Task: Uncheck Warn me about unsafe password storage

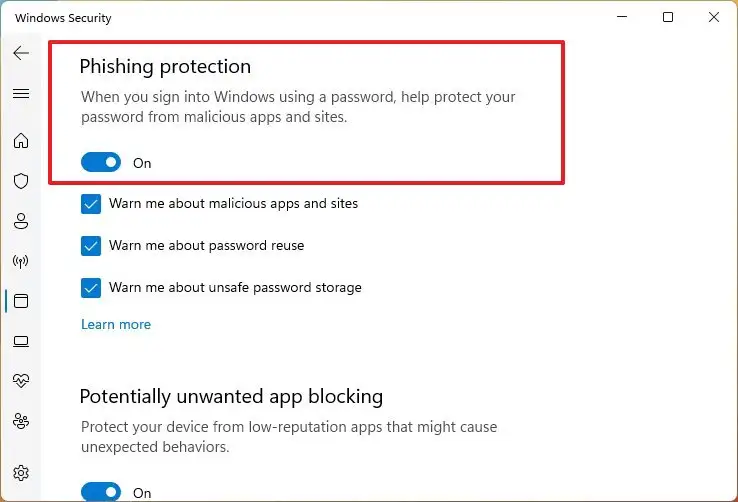Action: [x=91, y=288]
